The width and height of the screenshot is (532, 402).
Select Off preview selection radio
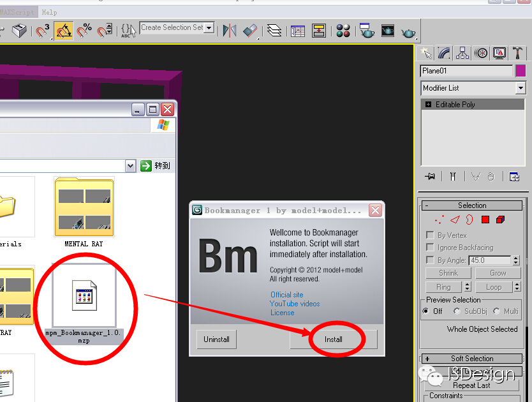(x=426, y=311)
